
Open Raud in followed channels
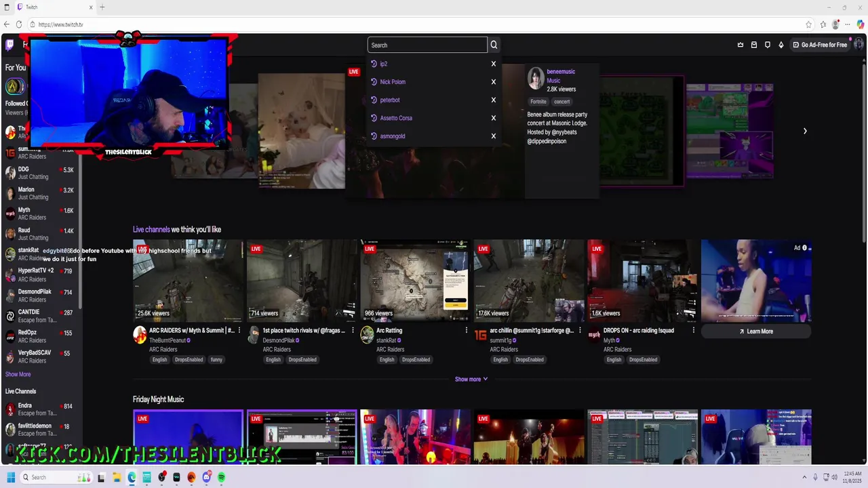click(41, 234)
